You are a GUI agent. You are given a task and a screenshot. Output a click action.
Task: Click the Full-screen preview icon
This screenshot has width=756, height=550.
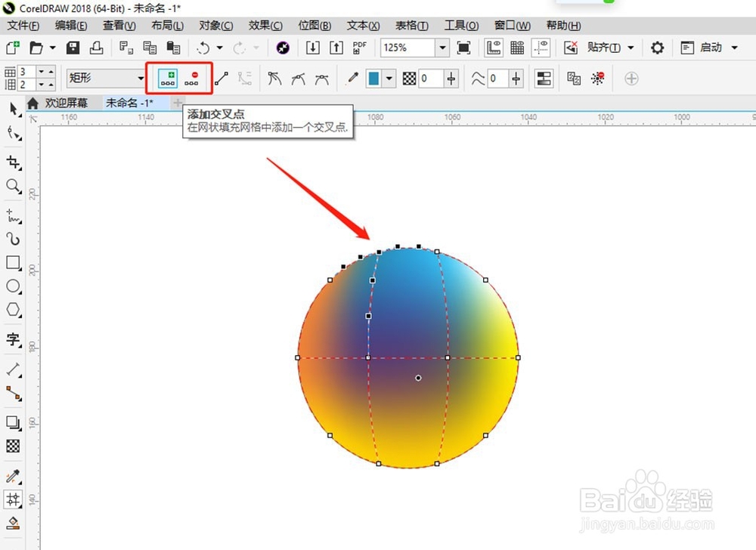(463, 47)
